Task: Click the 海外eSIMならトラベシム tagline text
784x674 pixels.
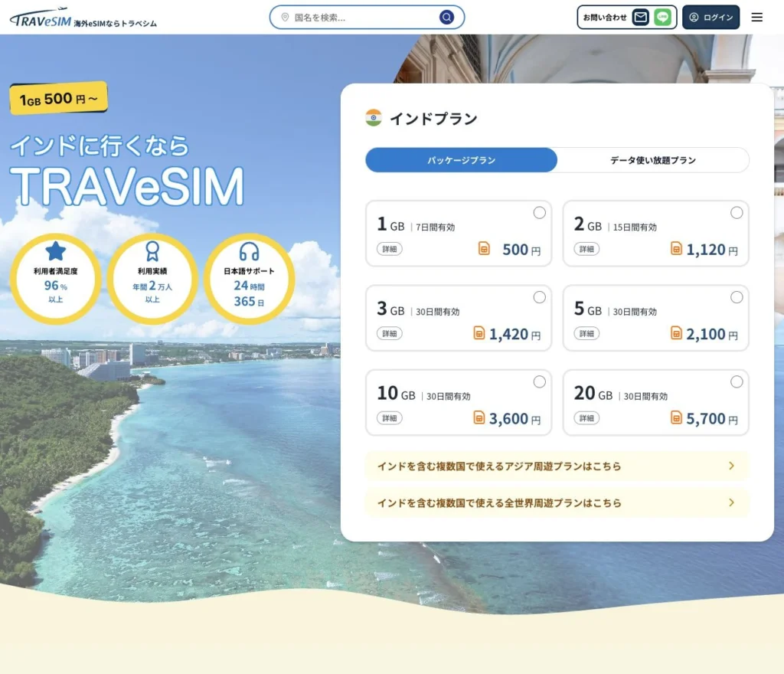Action: coord(116,24)
